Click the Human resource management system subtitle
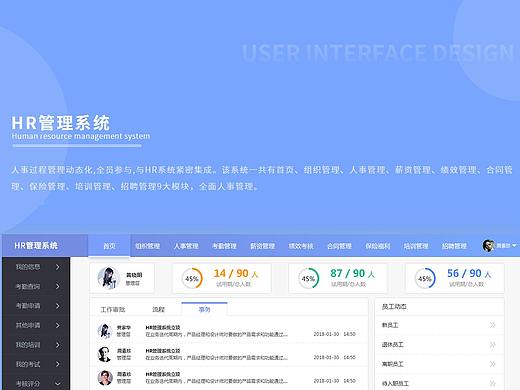The height and width of the screenshot is (390, 520). click(x=81, y=136)
